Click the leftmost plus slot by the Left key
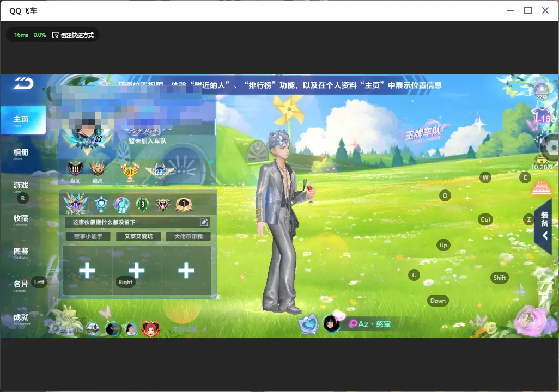This screenshot has width=559, height=392. pyautogui.click(x=87, y=271)
